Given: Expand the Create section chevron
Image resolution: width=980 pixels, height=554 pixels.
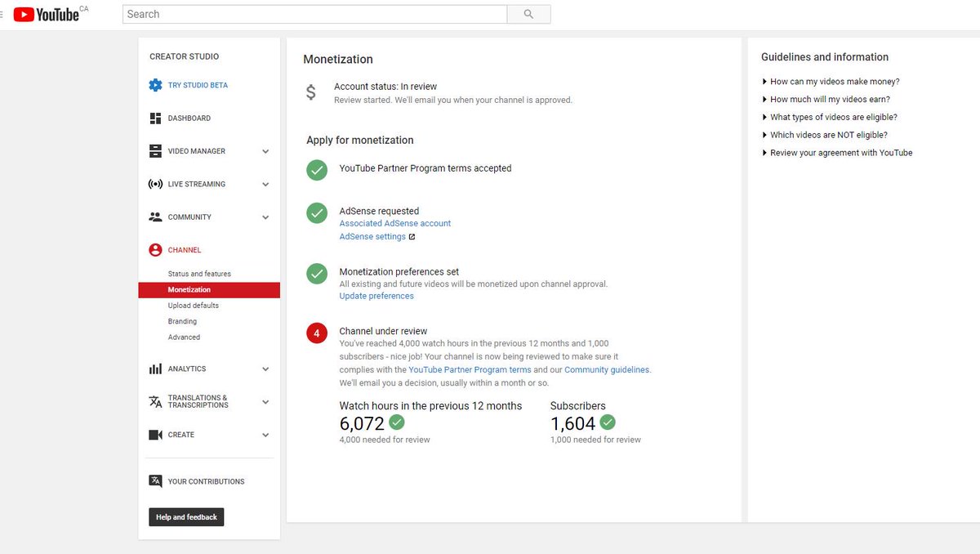Looking at the screenshot, I should [265, 436].
